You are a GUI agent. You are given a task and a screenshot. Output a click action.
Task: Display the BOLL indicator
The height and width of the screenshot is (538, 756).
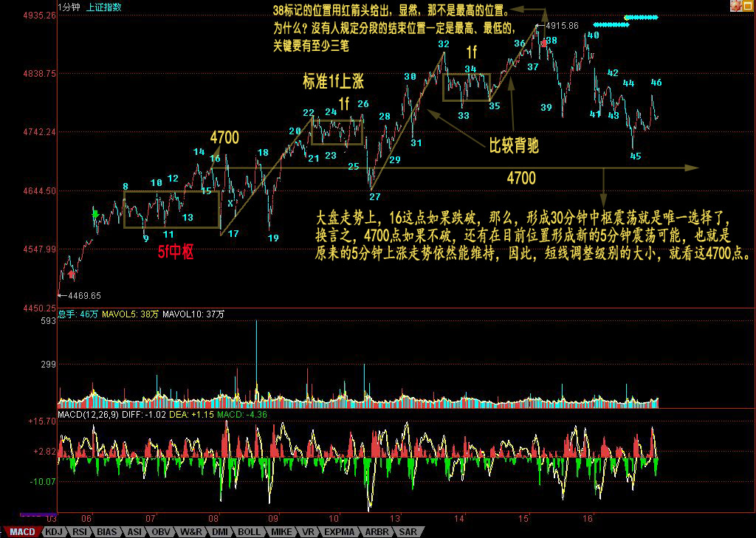249,531
